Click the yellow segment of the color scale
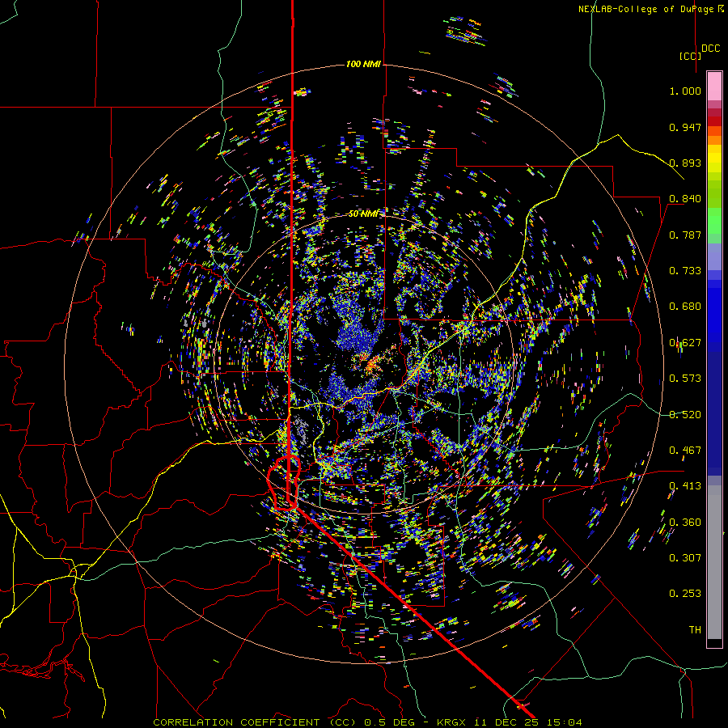This screenshot has width=728, height=728. [x=714, y=159]
